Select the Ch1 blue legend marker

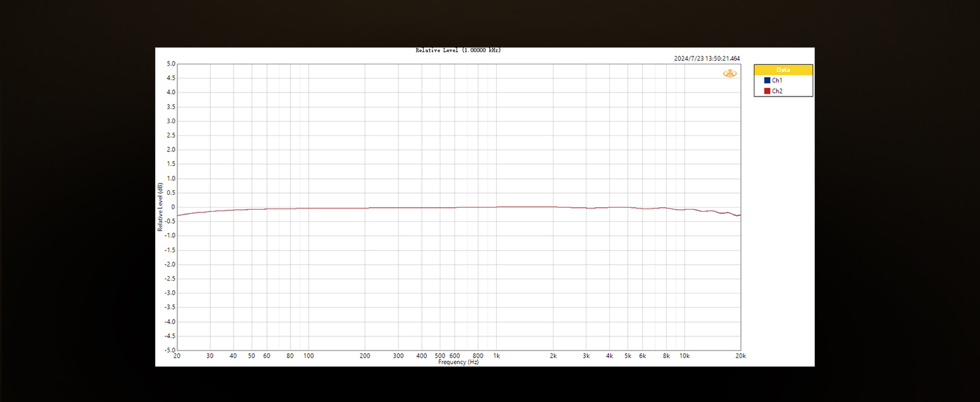click(766, 80)
